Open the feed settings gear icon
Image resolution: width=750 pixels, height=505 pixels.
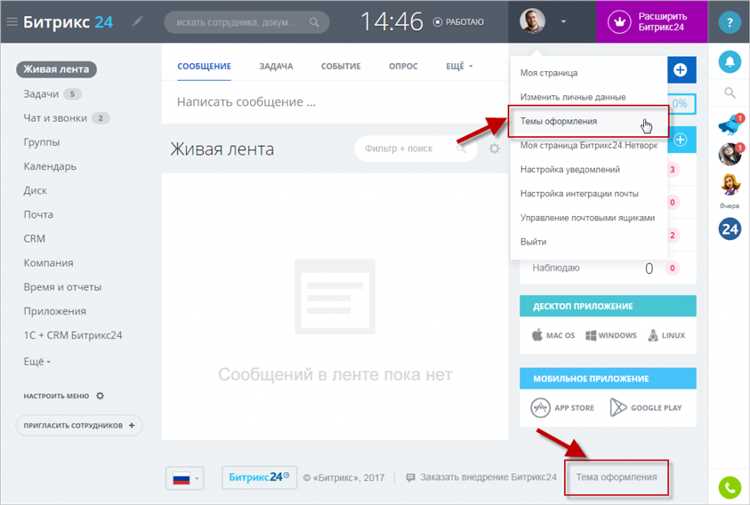(x=495, y=149)
